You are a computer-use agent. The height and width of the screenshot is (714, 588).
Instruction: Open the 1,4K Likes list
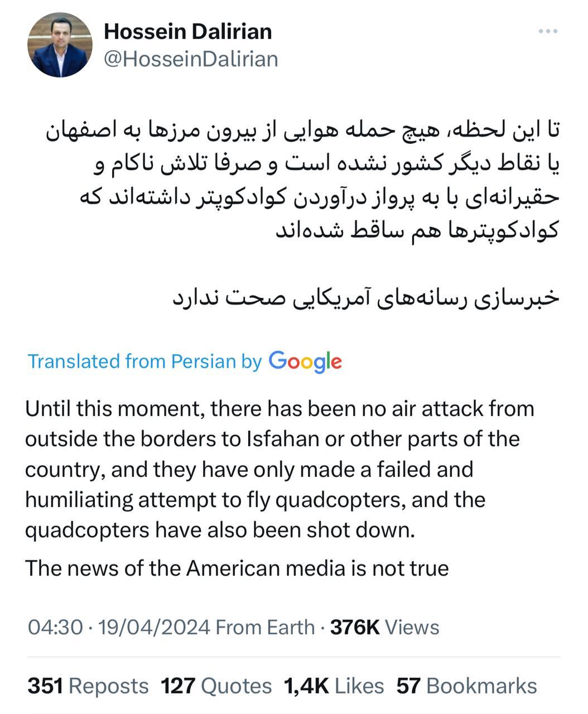334,686
